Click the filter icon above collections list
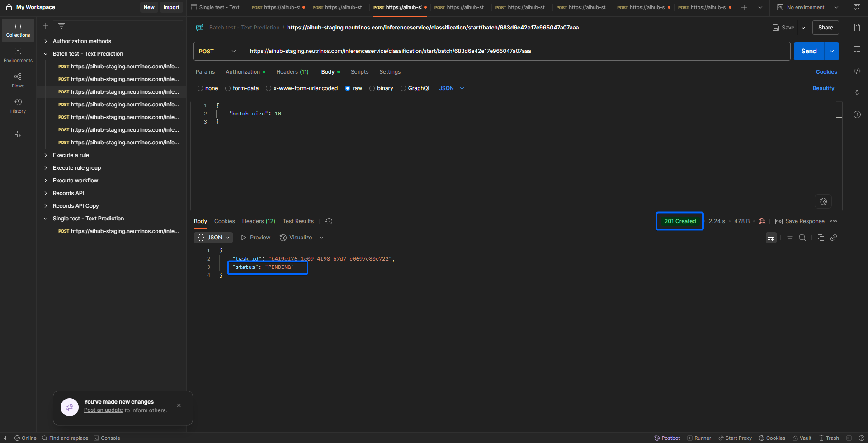The height and width of the screenshot is (443, 868). (61, 26)
